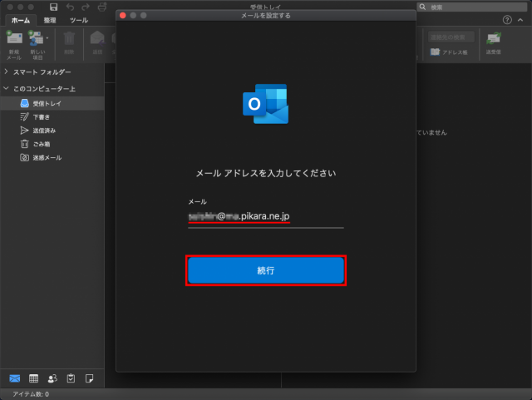Click the email address input field
532x400 pixels.
click(265, 217)
